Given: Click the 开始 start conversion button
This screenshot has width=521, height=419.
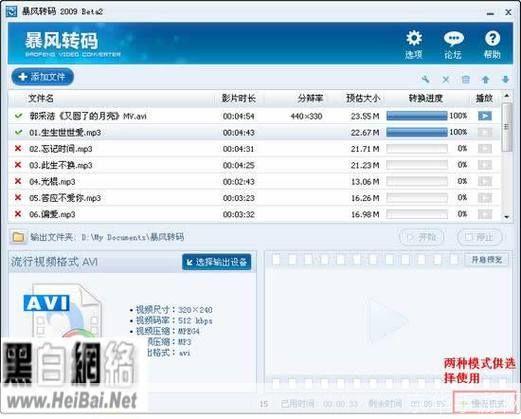Looking at the screenshot, I should click(x=422, y=237).
